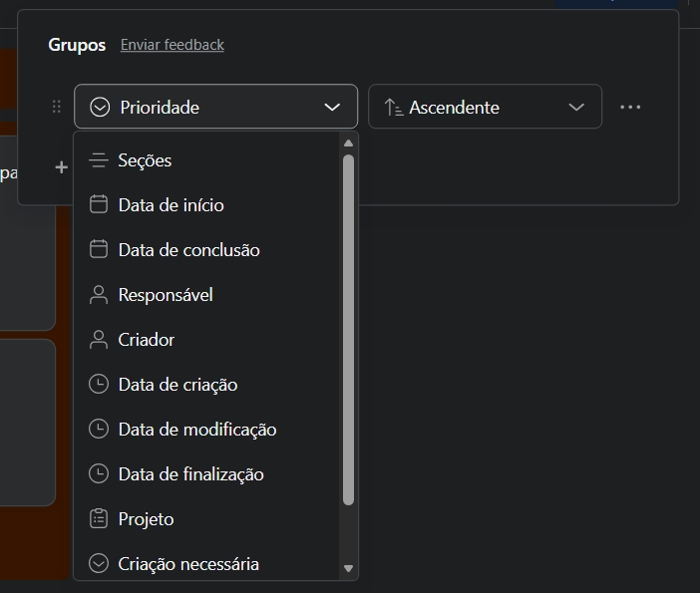This screenshot has width=700, height=593.
Task: Open the Ascendente sort order dropdown
Action: pyautogui.click(x=485, y=107)
